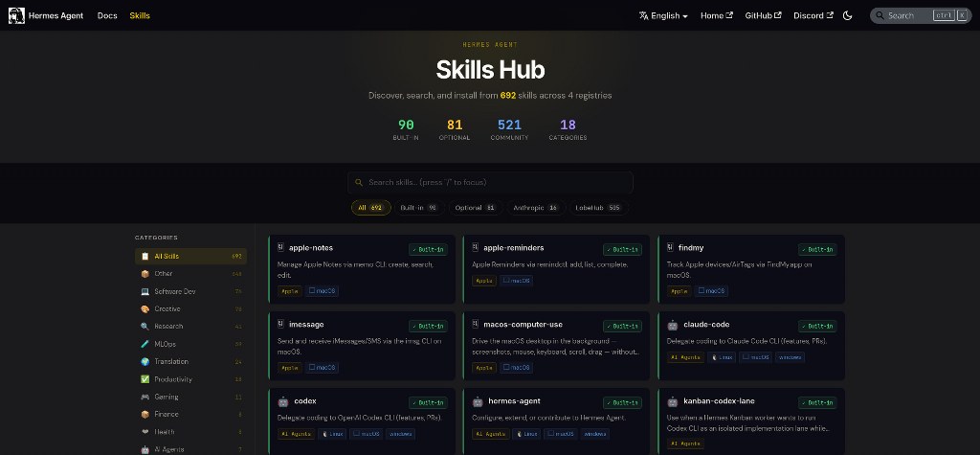Click the Software Dev laptop icon

(x=145, y=291)
